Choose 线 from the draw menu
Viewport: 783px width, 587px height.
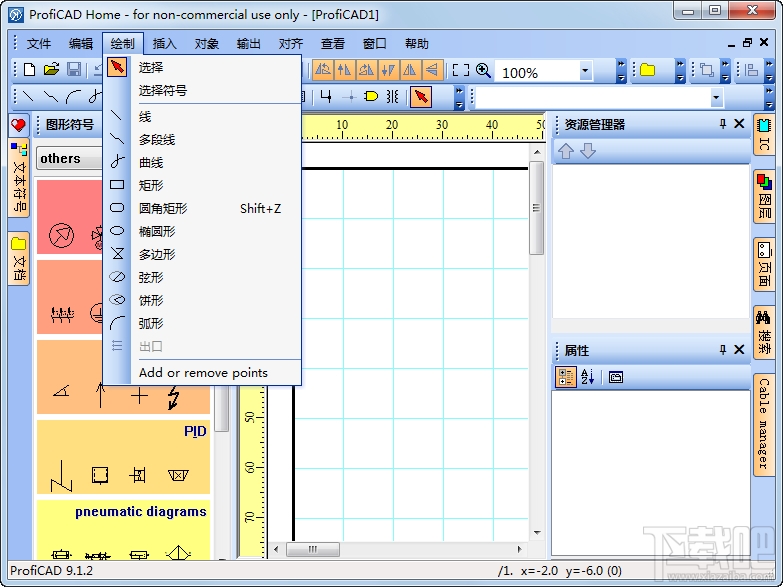coord(202,117)
